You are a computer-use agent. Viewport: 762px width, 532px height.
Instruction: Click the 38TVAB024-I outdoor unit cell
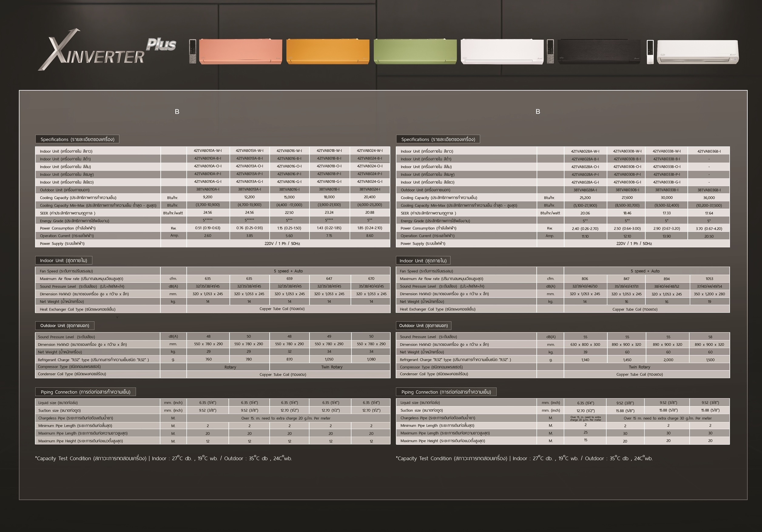[x=369, y=190]
